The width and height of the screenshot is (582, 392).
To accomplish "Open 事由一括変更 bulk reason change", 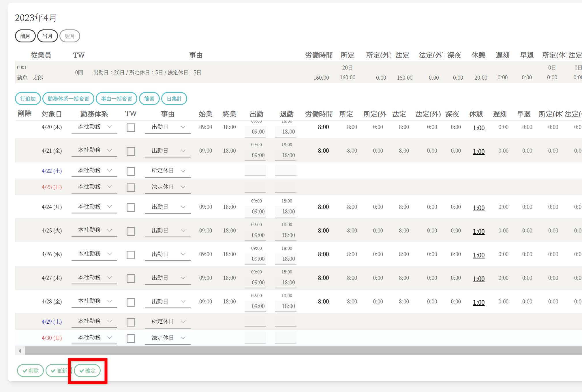I will [116, 99].
